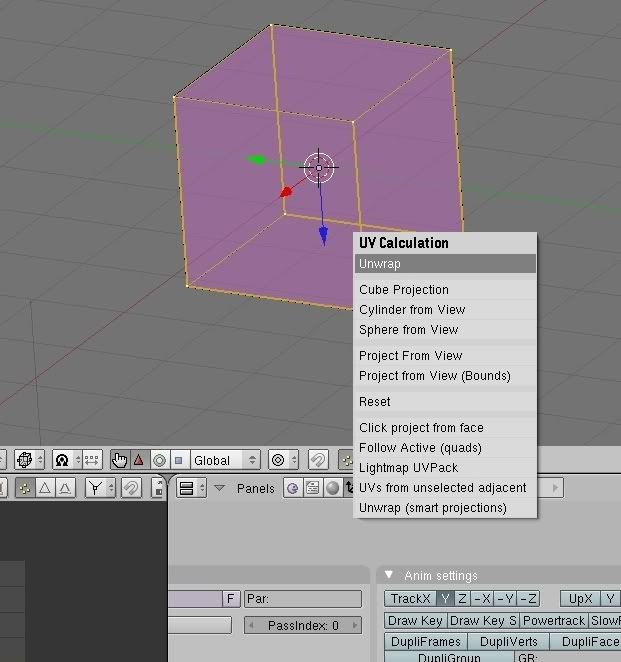The width and height of the screenshot is (621, 662).
Task: Set up axis to UpX
Action: (580, 599)
